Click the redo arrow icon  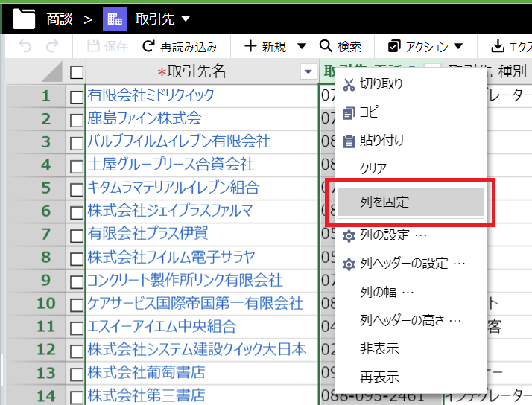(x=52, y=46)
